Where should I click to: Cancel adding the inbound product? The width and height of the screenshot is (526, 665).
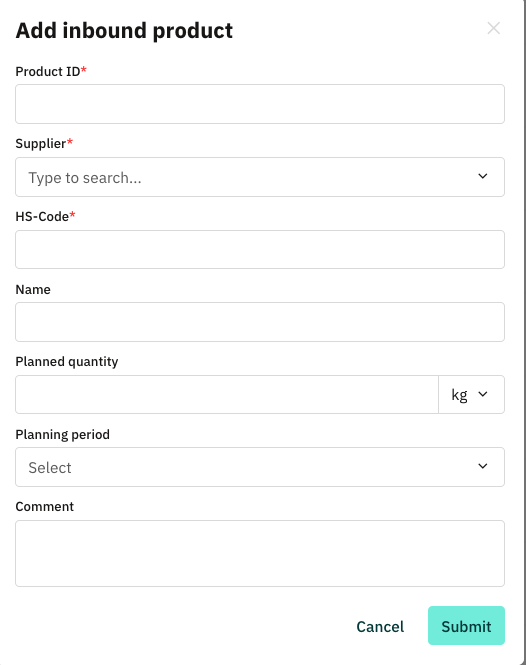click(x=380, y=626)
